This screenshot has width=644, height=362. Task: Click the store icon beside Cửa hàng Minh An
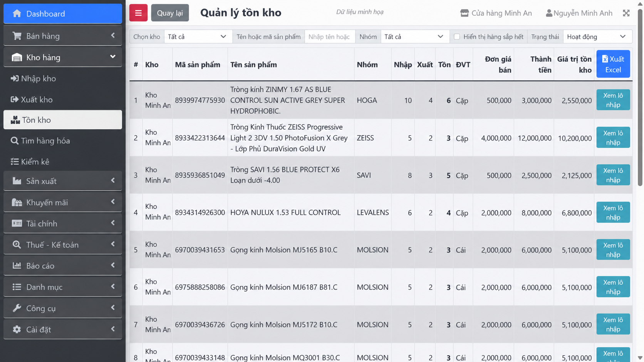465,13
